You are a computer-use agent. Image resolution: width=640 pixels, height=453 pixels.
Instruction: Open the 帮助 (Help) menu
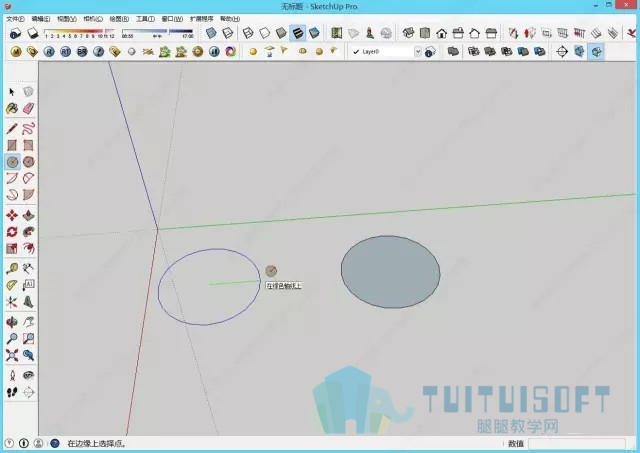(230, 19)
